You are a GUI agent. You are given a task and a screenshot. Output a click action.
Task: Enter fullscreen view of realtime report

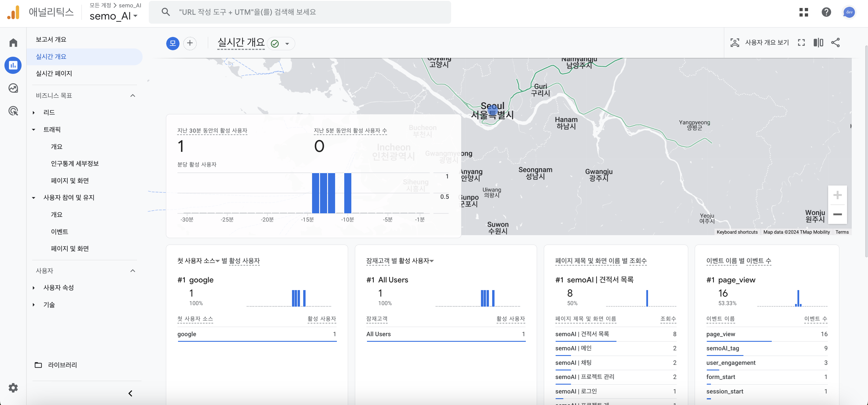(x=801, y=43)
